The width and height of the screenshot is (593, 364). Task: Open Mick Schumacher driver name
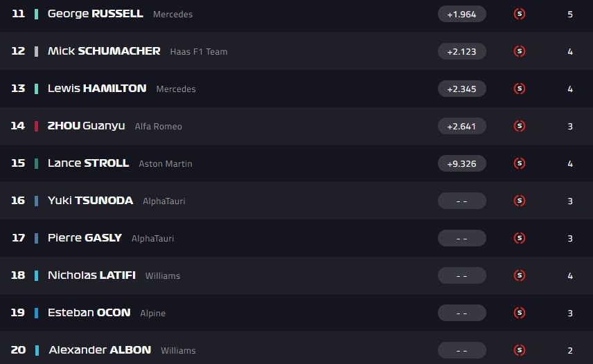104,51
